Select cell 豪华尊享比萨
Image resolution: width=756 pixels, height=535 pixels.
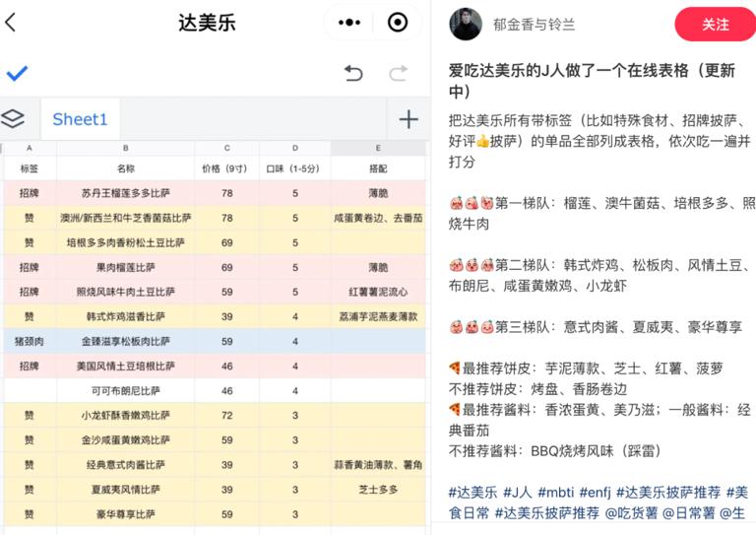pyautogui.click(x=126, y=514)
